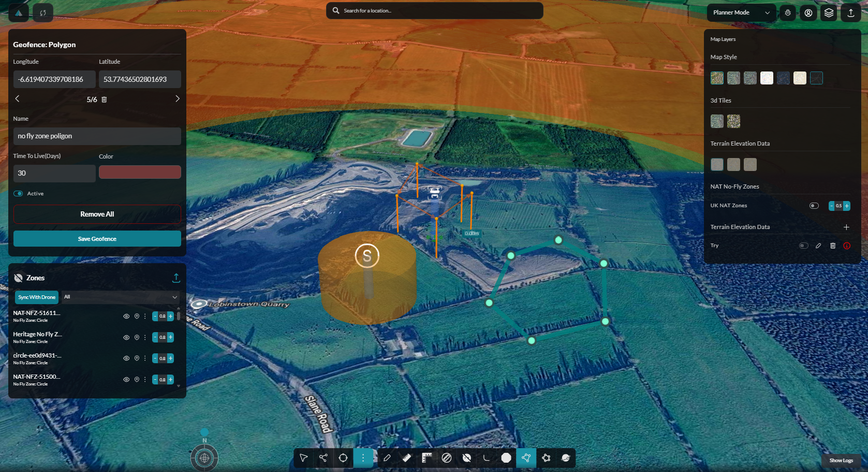Choose the connected-nodes route tool

tap(323, 458)
